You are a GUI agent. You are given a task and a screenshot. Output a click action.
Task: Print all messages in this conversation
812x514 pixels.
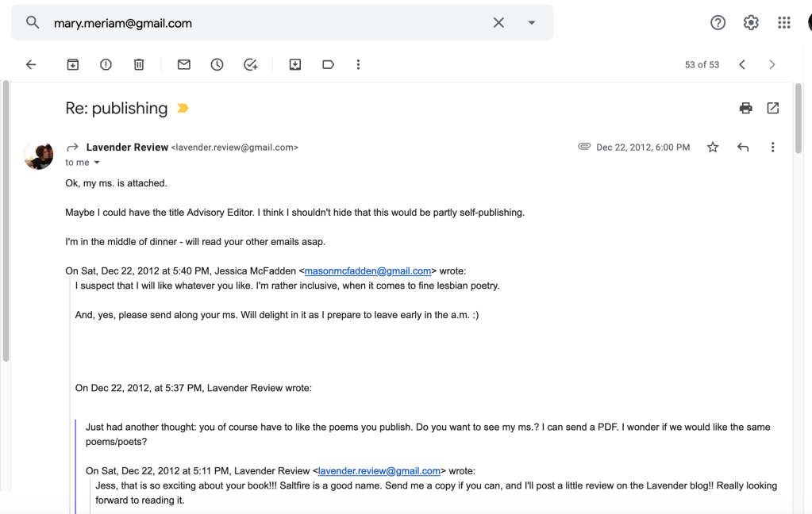(x=745, y=109)
